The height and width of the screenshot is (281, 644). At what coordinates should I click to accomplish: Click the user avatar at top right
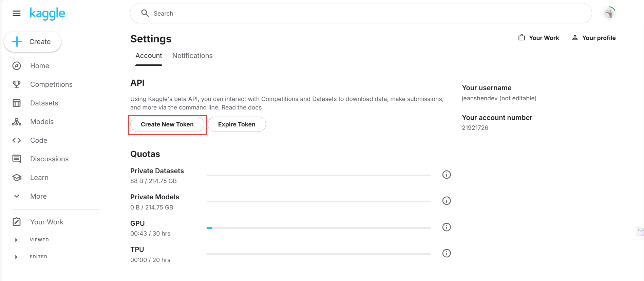pyautogui.click(x=609, y=14)
